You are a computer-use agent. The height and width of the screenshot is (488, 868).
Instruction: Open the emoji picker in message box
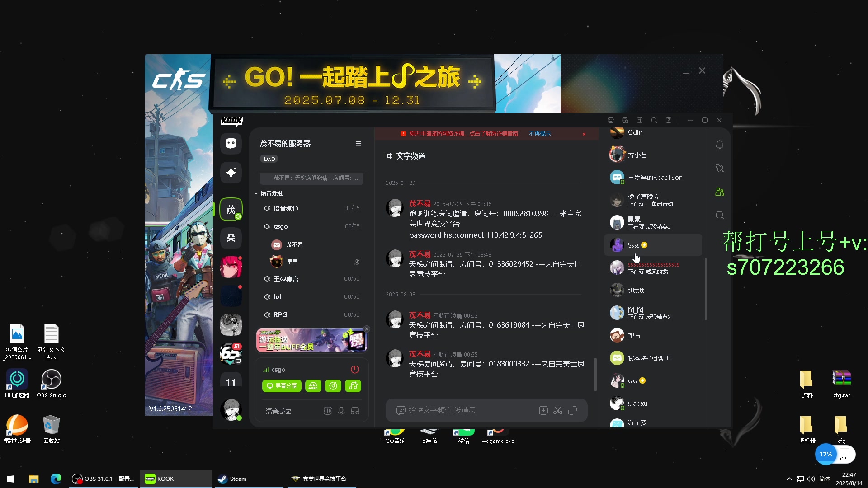click(x=401, y=410)
